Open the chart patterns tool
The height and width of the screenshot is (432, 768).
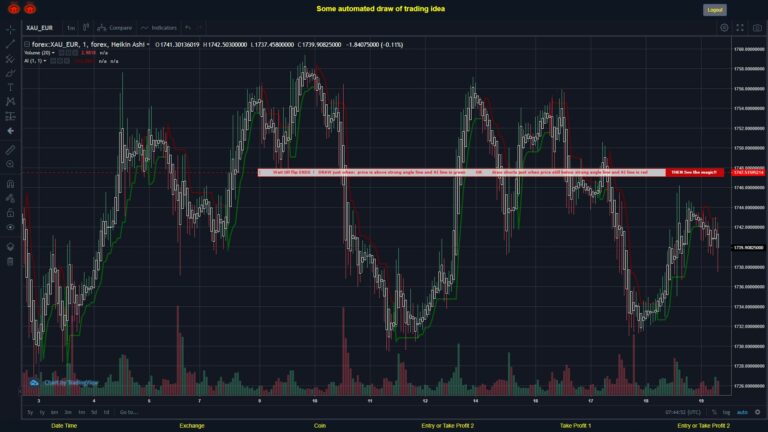click(10, 101)
